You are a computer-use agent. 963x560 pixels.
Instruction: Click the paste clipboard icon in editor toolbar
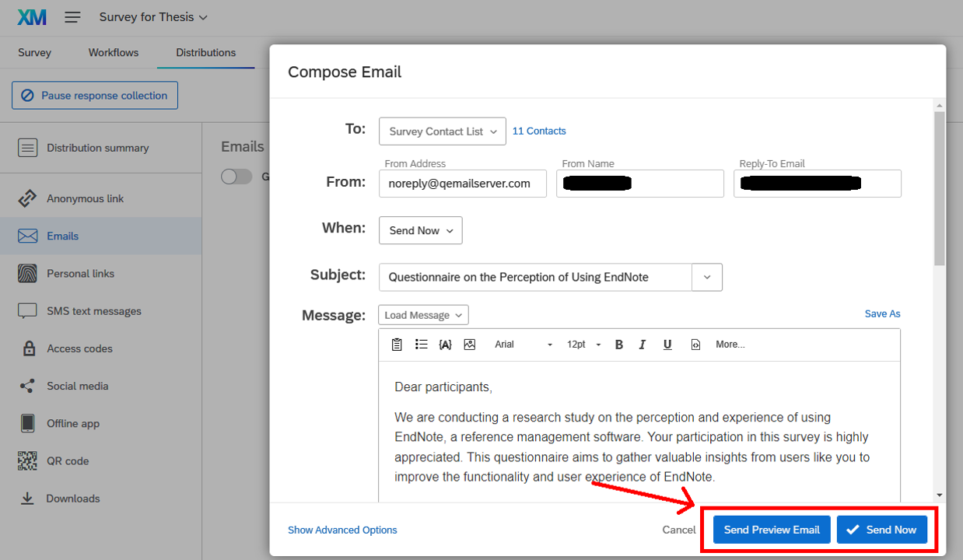click(397, 345)
